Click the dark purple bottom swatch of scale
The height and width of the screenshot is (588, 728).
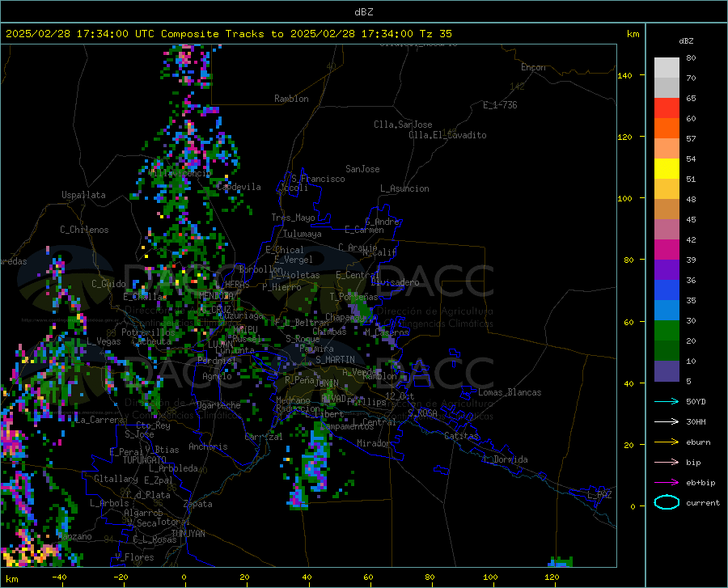tap(667, 371)
